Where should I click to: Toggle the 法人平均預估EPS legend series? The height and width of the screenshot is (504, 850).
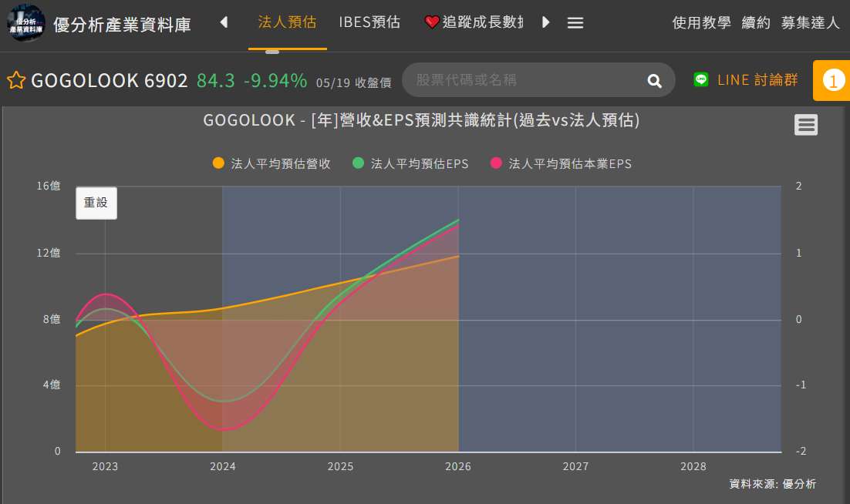410,163
